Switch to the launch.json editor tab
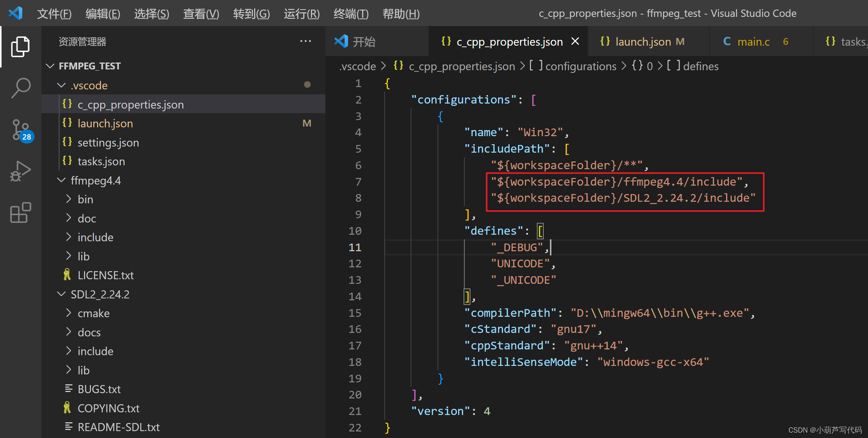Image resolution: width=868 pixels, height=438 pixels. (643, 41)
